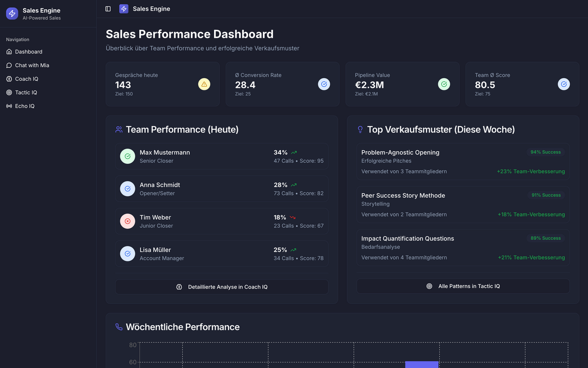Click the lightbulb icon beside Top Verkaufsmuster
Image resolution: width=588 pixels, height=368 pixels.
360,129
